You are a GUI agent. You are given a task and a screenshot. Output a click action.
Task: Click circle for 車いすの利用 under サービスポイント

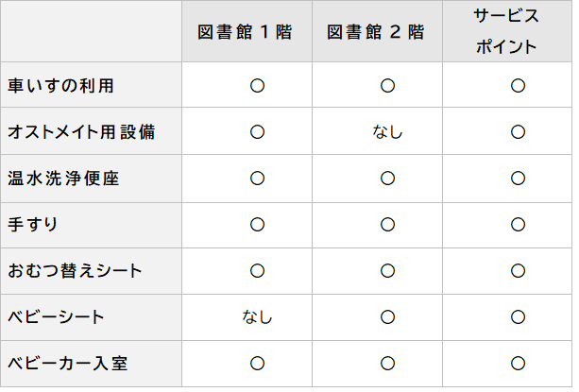coord(518,86)
